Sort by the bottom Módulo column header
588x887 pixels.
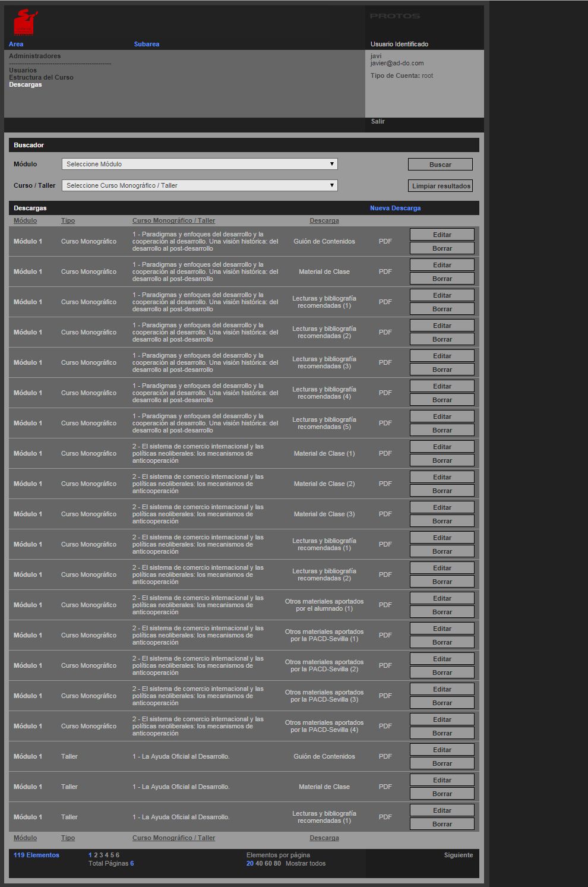coord(25,838)
